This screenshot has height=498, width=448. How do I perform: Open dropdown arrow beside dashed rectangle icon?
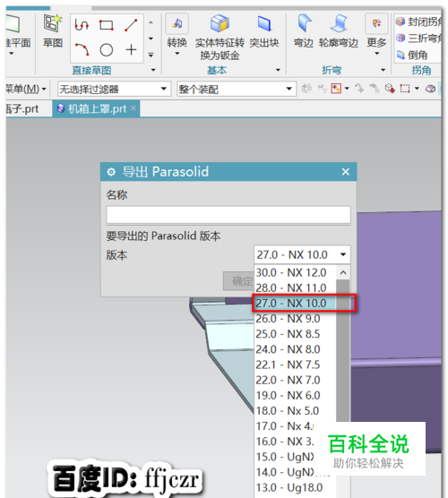point(417,89)
